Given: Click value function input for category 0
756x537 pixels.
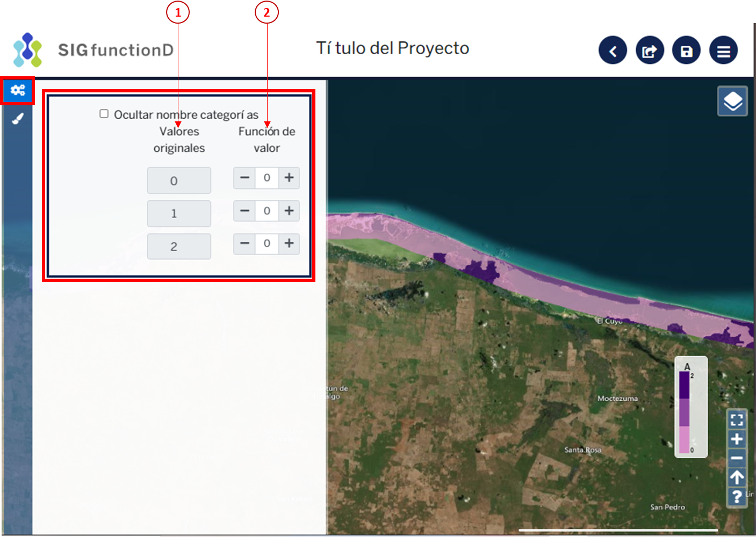Looking at the screenshot, I should pos(267,178).
